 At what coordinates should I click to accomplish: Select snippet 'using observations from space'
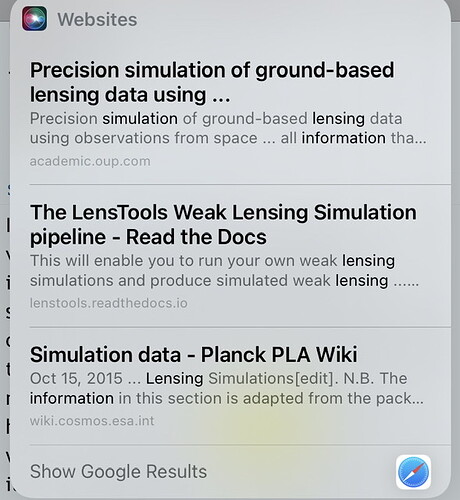(x=144, y=138)
